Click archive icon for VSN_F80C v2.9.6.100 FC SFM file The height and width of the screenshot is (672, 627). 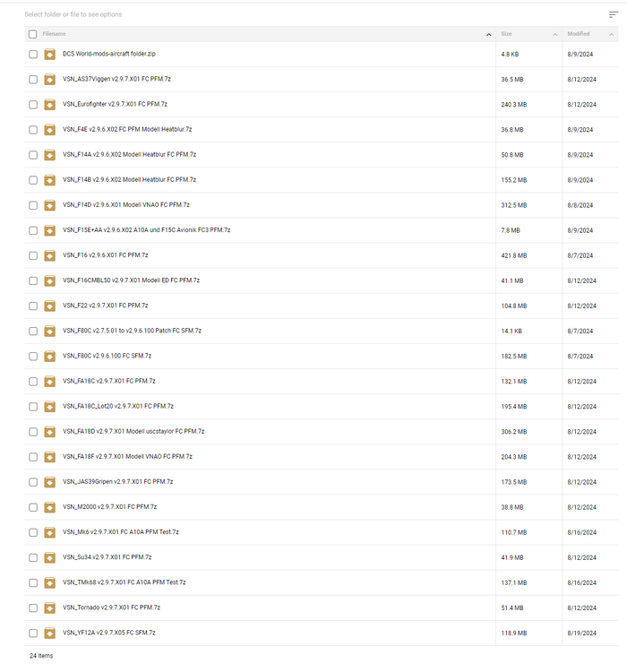point(50,357)
